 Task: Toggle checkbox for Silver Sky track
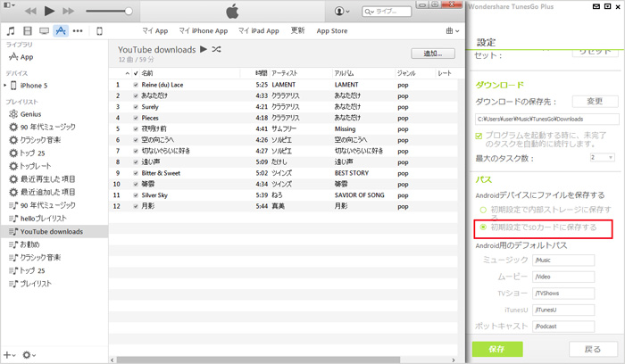click(x=136, y=195)
